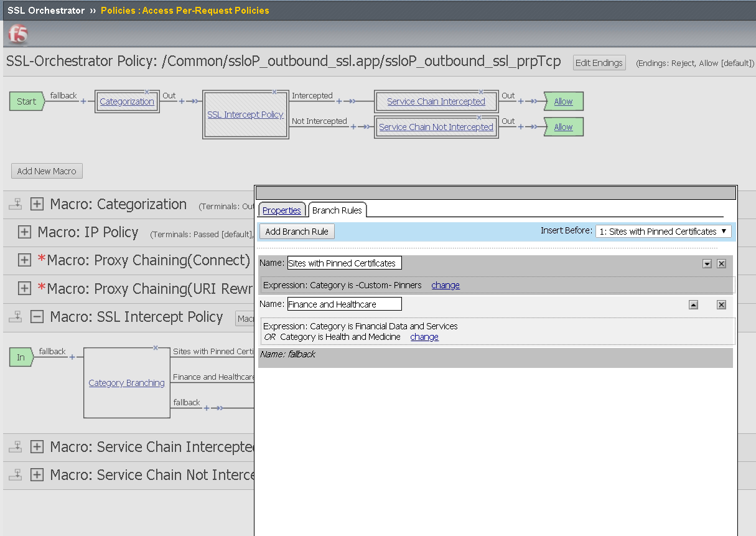Open the Insert Before dropdown
756x536 pixels.
[x=663, y=232]
